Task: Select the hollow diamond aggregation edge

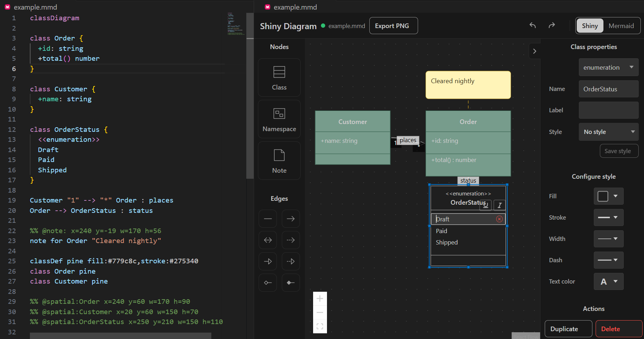Action: point(268,283)
